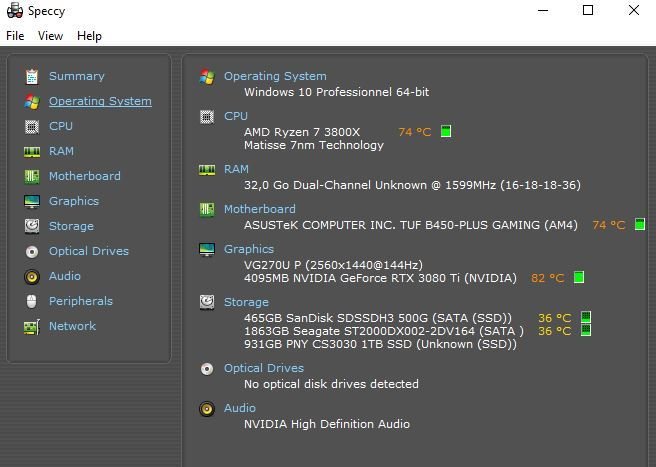Click the NVIDIA GeForce RTX 3080 Ti line
This screenshot has width=656, height=467.
(380, 278)
